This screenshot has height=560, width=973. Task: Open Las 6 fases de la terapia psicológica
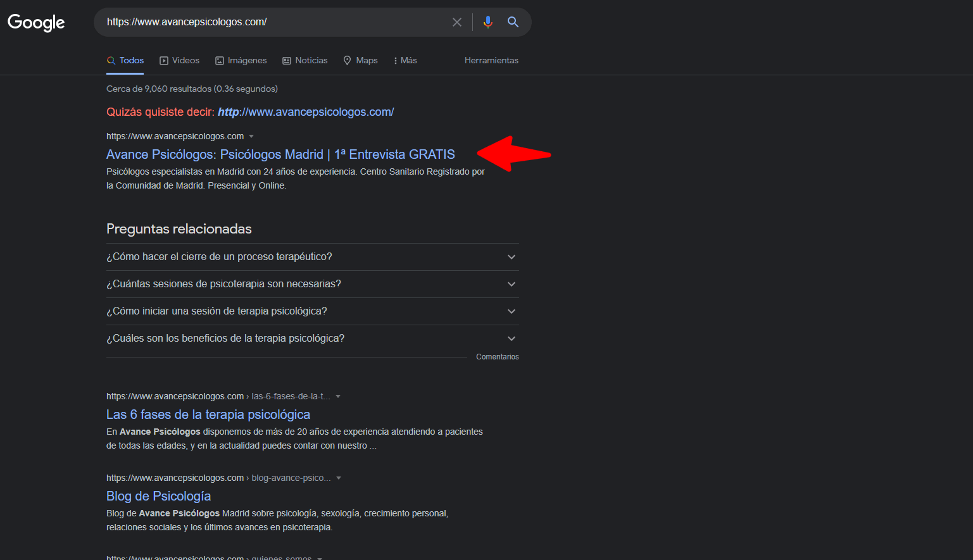coord(208,414)
